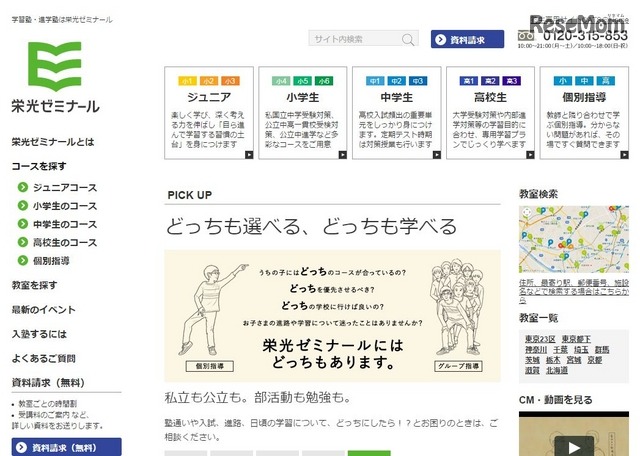Open the 北海道 classroom link

pyautogui.click(x=557, y=371)
